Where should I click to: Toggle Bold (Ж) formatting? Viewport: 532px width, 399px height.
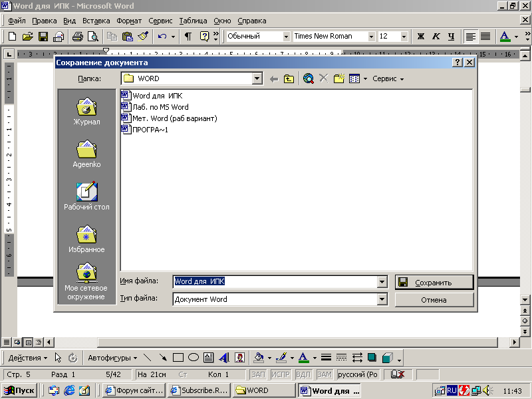click(421, 37)
